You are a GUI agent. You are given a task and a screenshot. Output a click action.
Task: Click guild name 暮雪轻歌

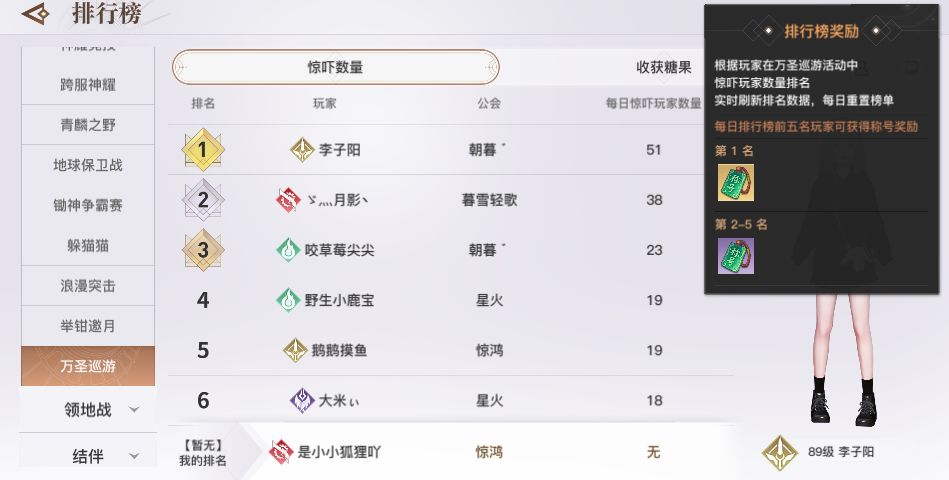(489, 200)
